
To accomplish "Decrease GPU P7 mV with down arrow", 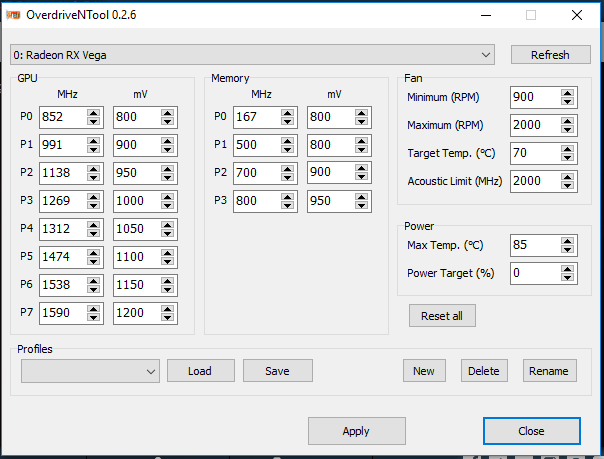I will click(168, 317).
